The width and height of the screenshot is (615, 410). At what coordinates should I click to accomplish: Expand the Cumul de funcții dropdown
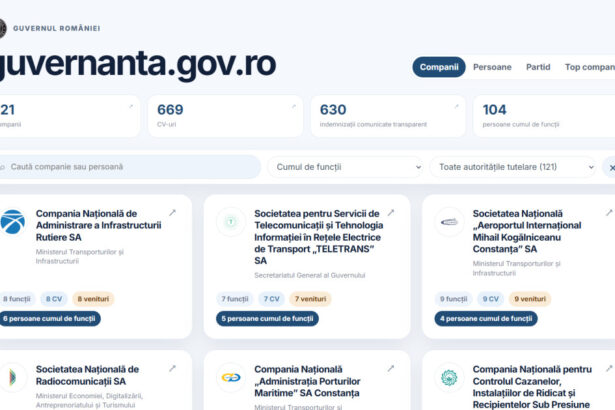[346, 167]
